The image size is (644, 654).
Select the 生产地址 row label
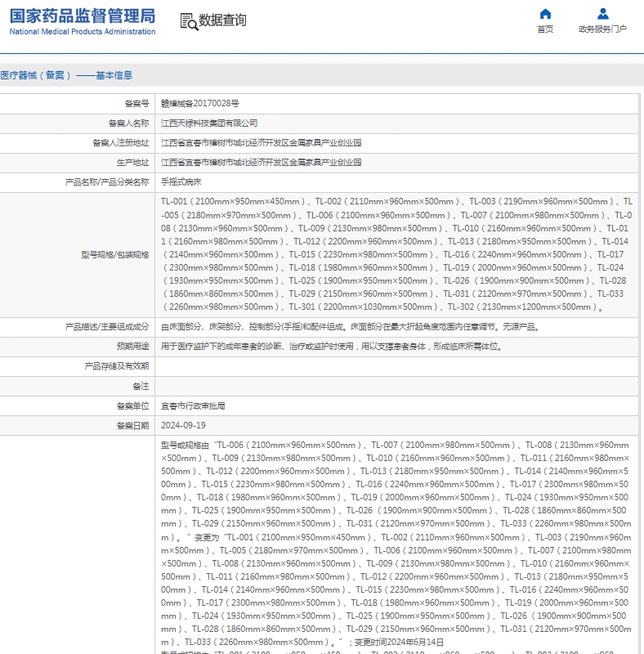132,162
